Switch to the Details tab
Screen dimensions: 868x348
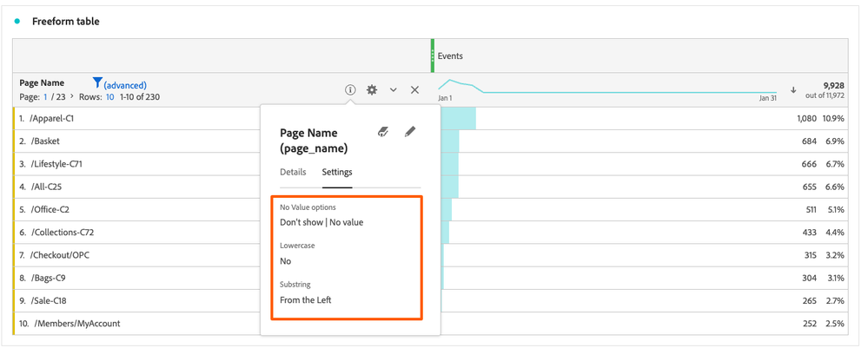(293, 172)
